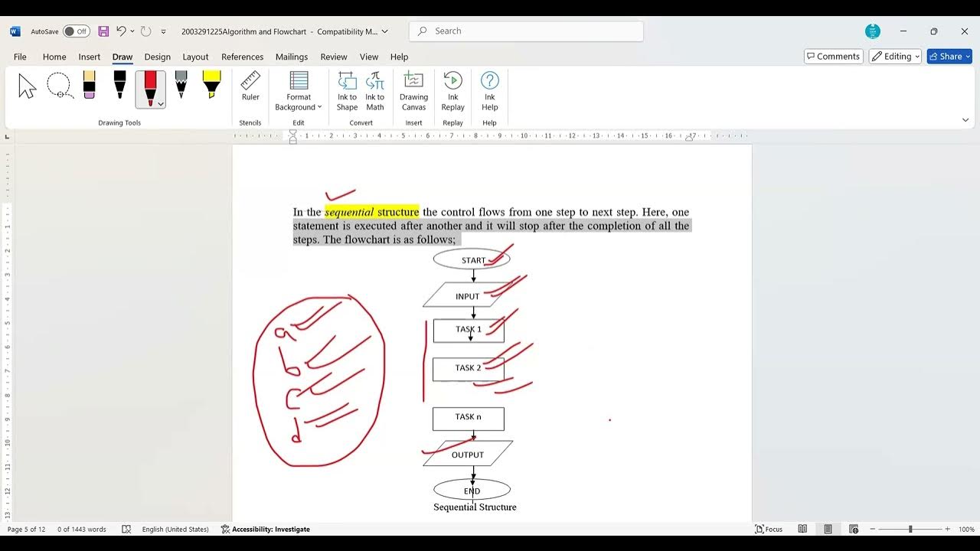
Task: Pick the Eraser tool
Action: 89,85
